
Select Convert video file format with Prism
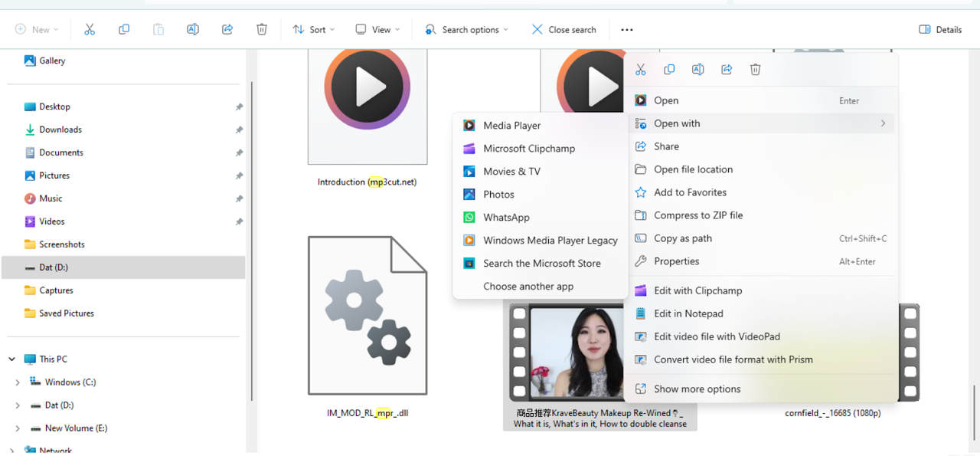(762, 359)
